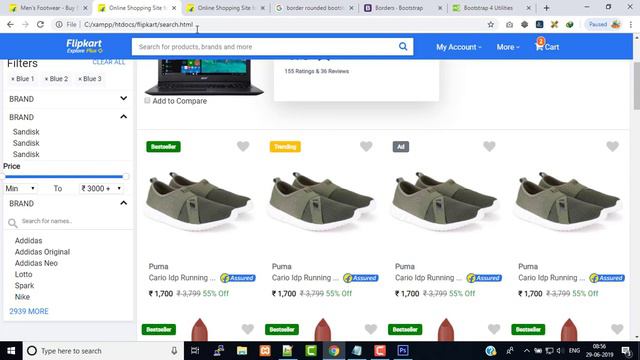Open Task View on the taskbar

coord(195,351)
